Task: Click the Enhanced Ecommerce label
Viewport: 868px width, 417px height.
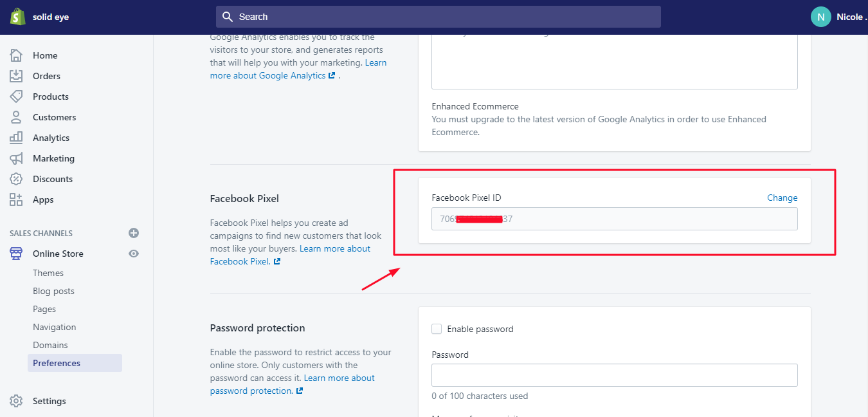Action: point(475,106)
